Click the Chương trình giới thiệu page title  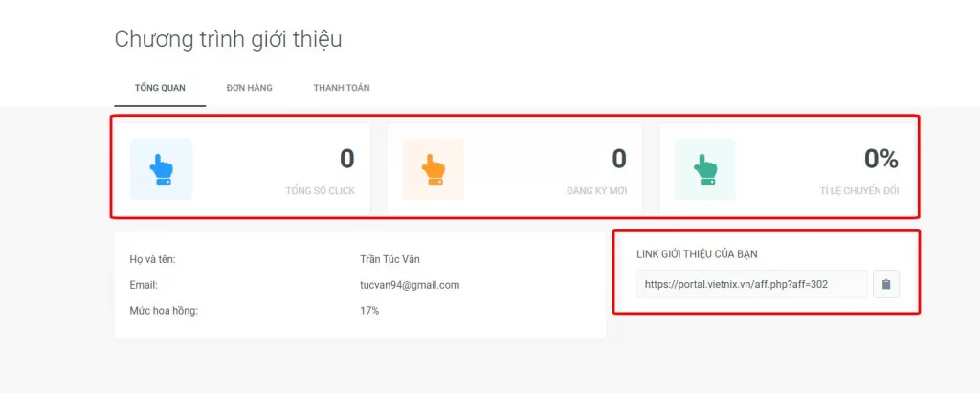[x=228, y=39]
